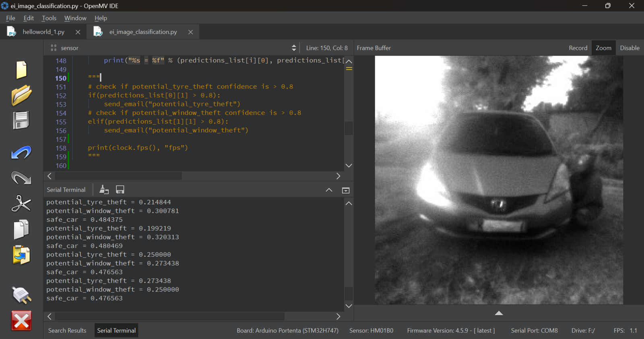
Task: Collapse the Serial Terminal with the up chevron
Action: coord(329,190)
